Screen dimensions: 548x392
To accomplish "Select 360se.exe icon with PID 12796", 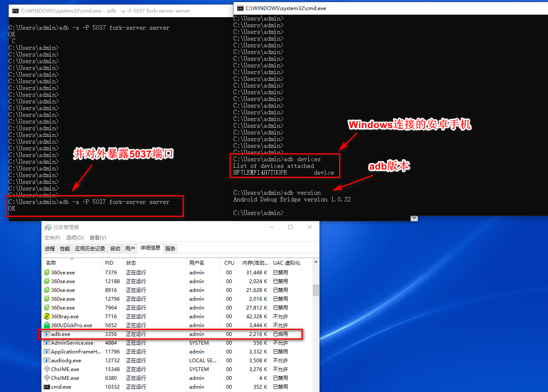I will (47, 299).
